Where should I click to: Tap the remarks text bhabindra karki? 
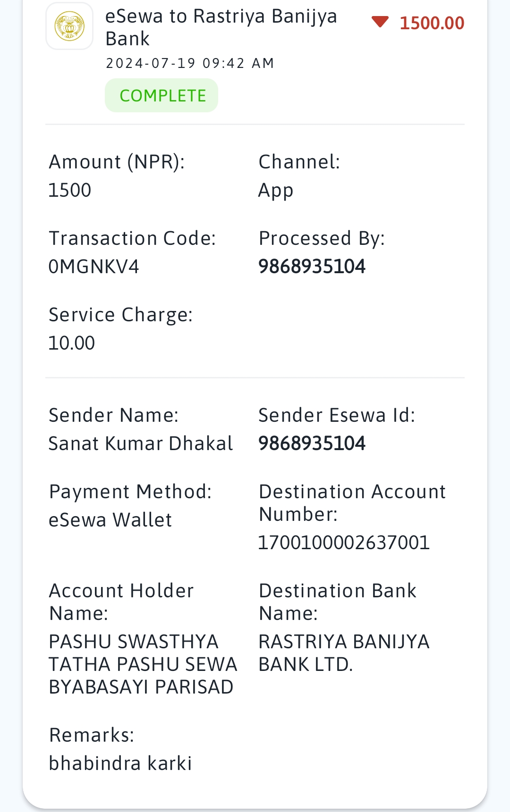coord(120,763)
